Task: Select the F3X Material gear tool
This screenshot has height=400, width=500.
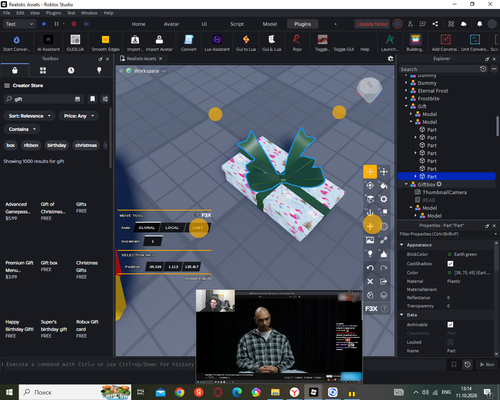Action: point(384,199)
